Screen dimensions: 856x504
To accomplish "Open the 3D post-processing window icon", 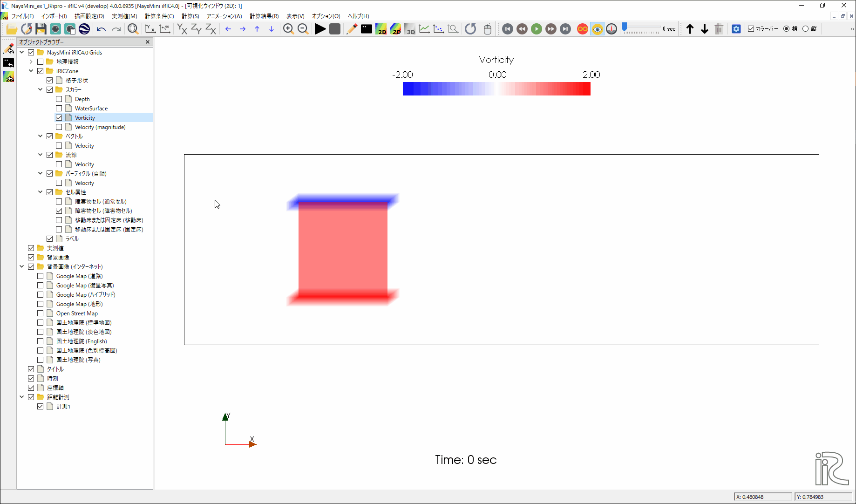I will [x=410, y=29].
